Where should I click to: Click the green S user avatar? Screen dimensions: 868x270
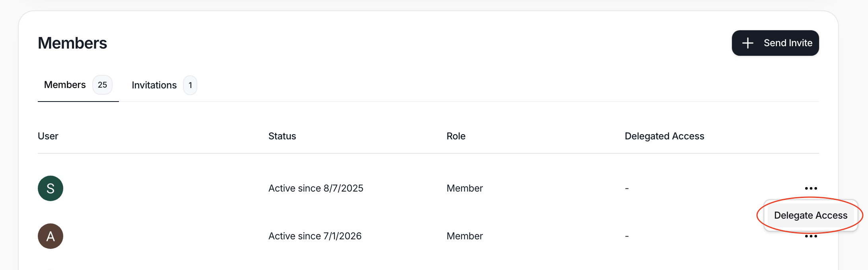(51, 188)
